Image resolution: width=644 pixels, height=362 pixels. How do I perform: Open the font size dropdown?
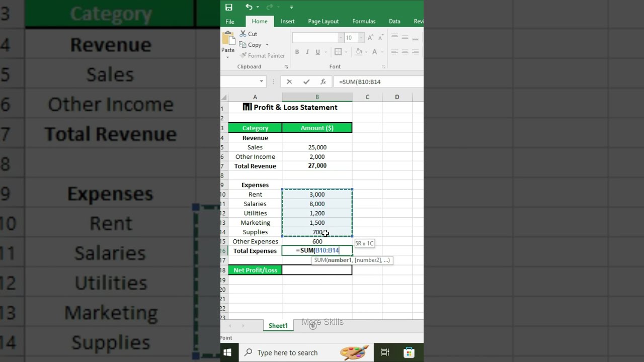[x=361, y=38]
